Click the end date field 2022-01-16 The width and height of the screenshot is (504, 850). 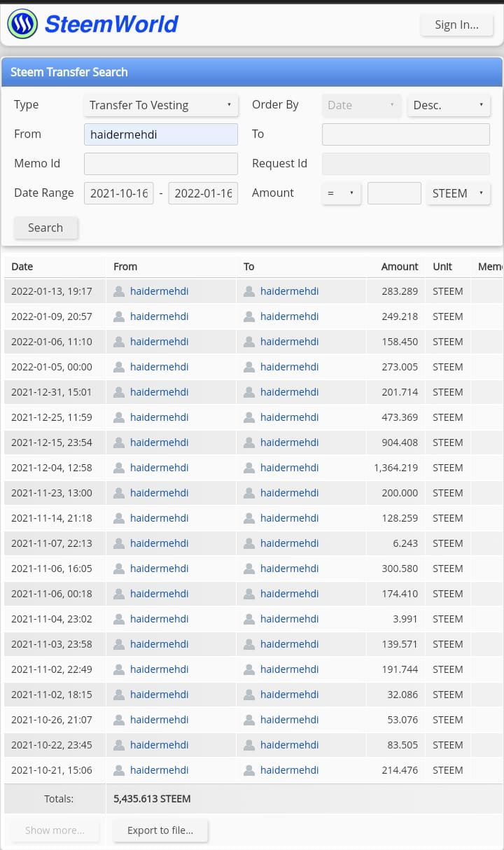203,193
